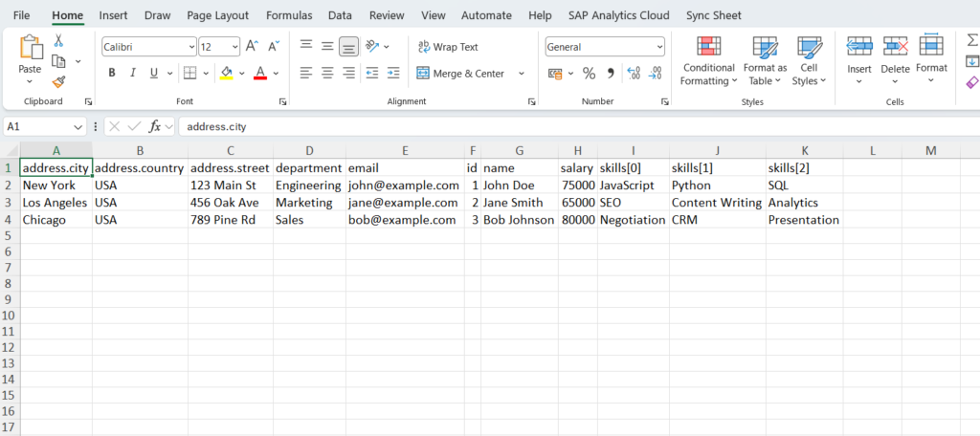
Task: Open the Insert Function fx button
Action: click(x=154, y=127)
